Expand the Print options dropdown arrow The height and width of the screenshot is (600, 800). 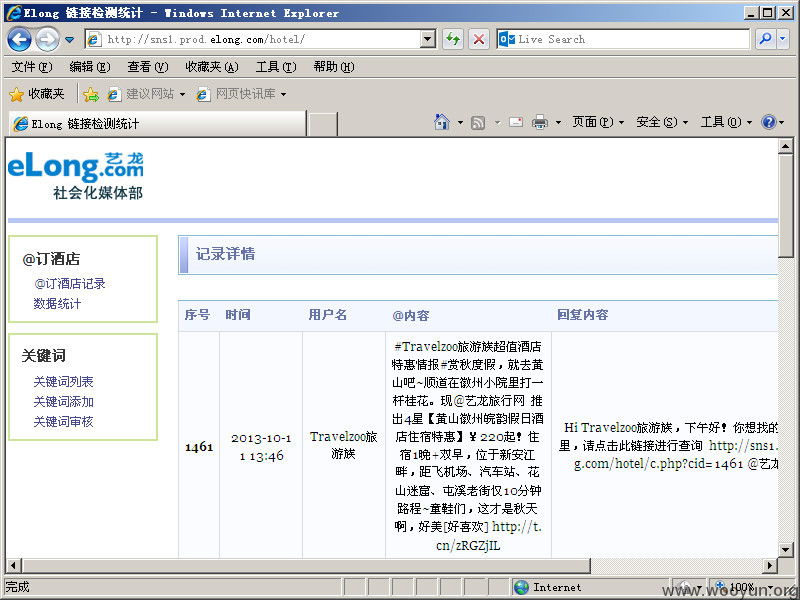tap(558, 122)
